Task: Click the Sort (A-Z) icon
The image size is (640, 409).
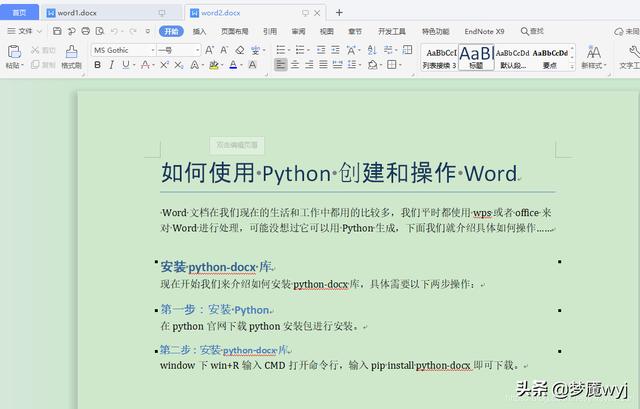Action: pos(372,50)
